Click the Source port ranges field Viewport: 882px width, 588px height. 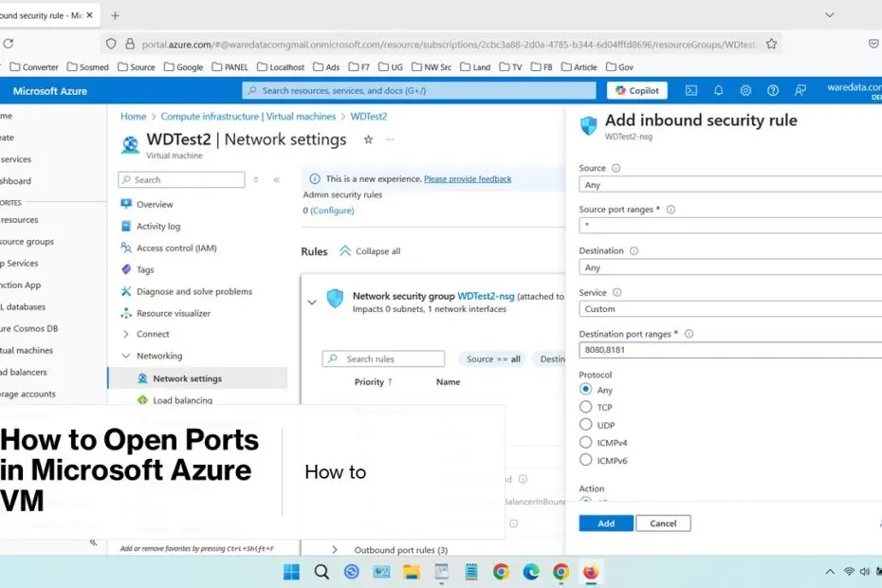[x=730, y=226]
